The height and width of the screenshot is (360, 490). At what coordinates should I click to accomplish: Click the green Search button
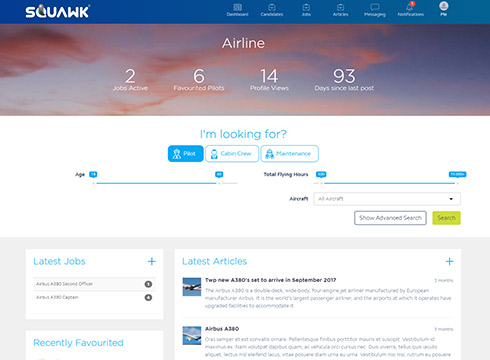click(446, 218)
